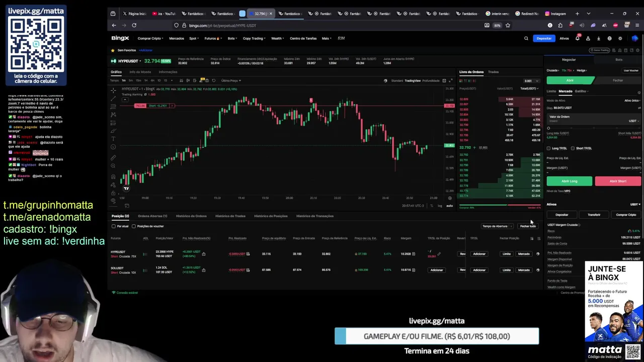Toggle auto scale on chart
644x362 pixels.
coord(449,206)
